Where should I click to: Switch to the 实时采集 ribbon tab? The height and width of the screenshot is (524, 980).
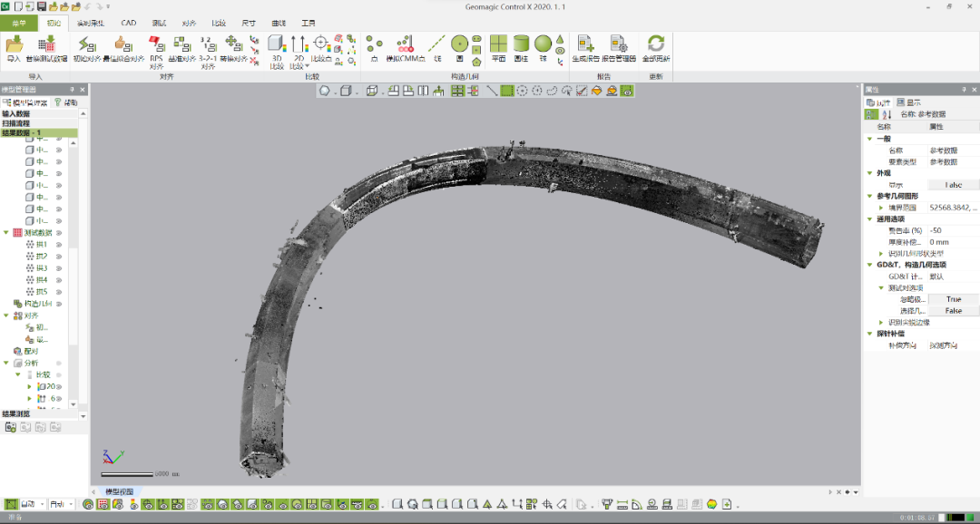point(91,23)
